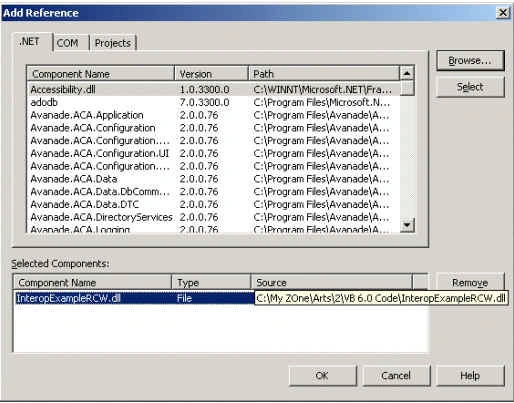Image resolution: width=514 pixels, height=403 pixels.
Task: Switch to the .NET tab
Action: [x=32, y=42]
